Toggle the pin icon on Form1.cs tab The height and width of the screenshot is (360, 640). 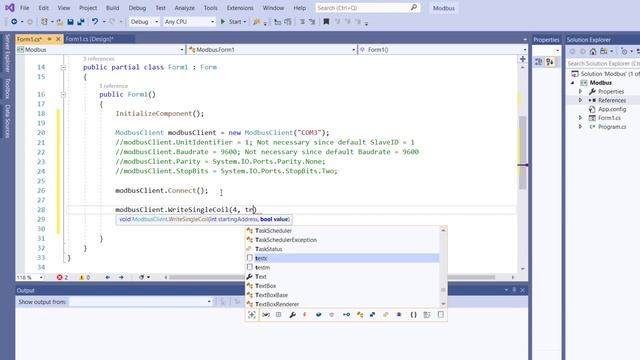49,39
